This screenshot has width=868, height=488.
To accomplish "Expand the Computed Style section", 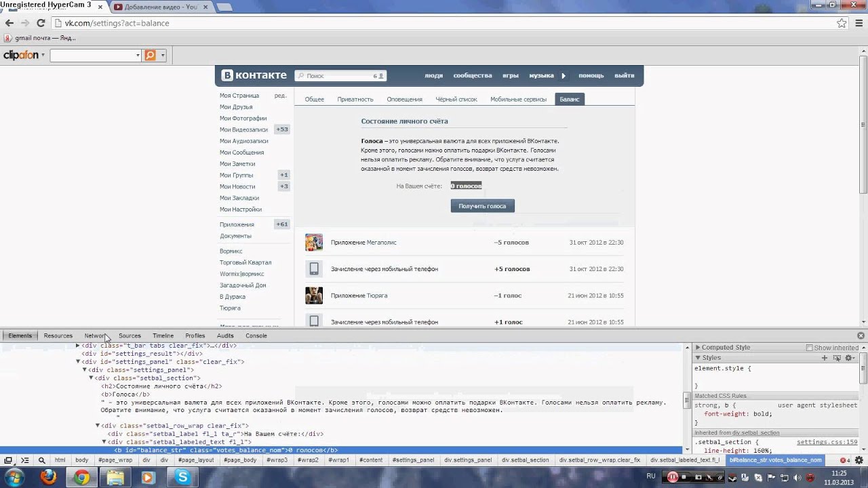I will [698, 348].
